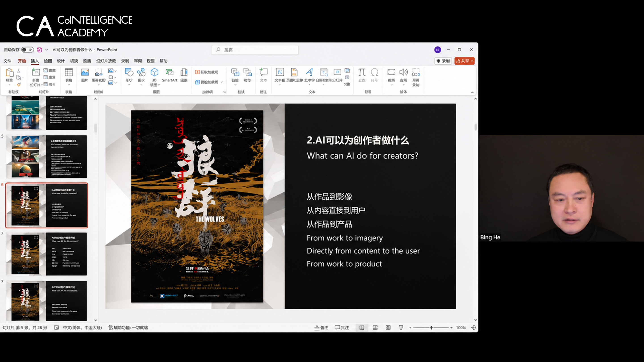Screen dimensions: 644x362
Task: Click the Equation (公式) pi icon
Action: [x=362, y=72]
